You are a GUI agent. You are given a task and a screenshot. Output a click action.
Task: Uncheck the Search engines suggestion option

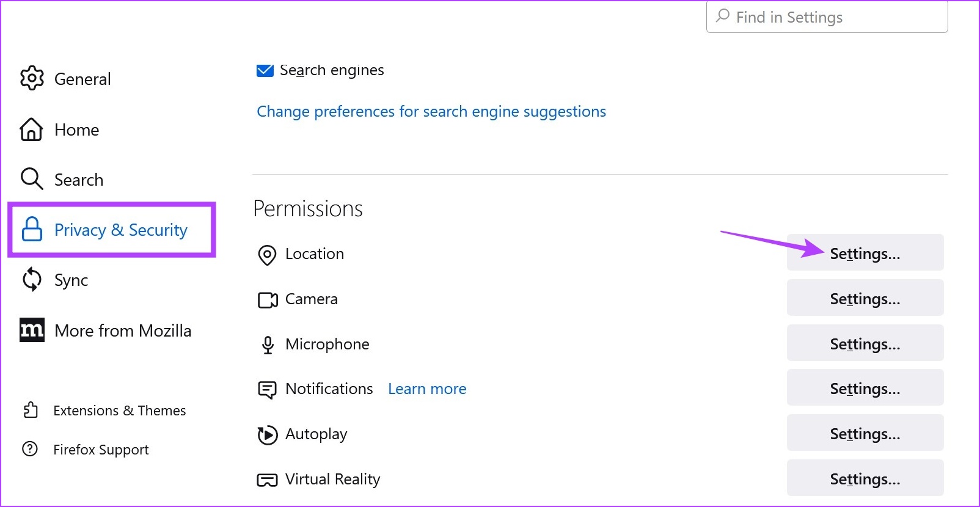[x=265, y=70]
